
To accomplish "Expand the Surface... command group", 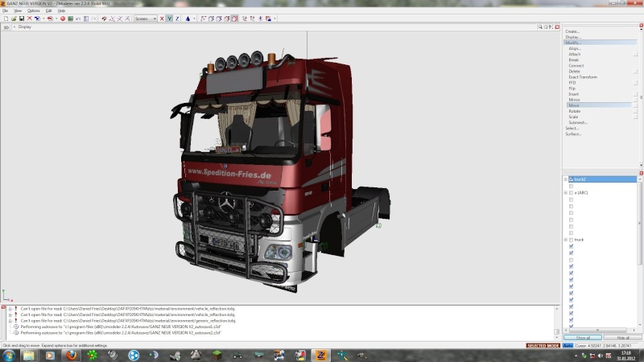I will tap(573, 134).
